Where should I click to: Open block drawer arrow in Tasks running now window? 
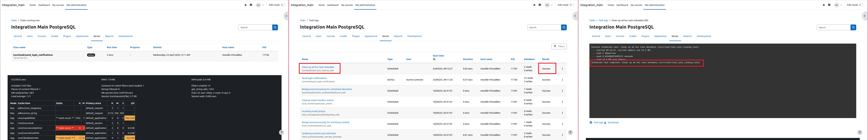point(286,16)
